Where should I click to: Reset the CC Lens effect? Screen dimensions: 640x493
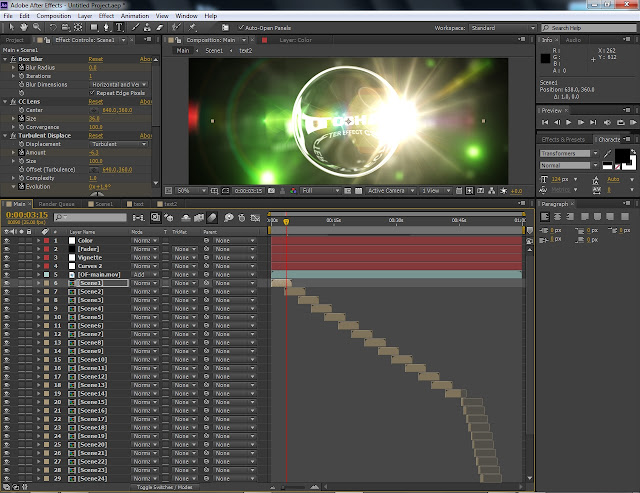tap(96, 102)
